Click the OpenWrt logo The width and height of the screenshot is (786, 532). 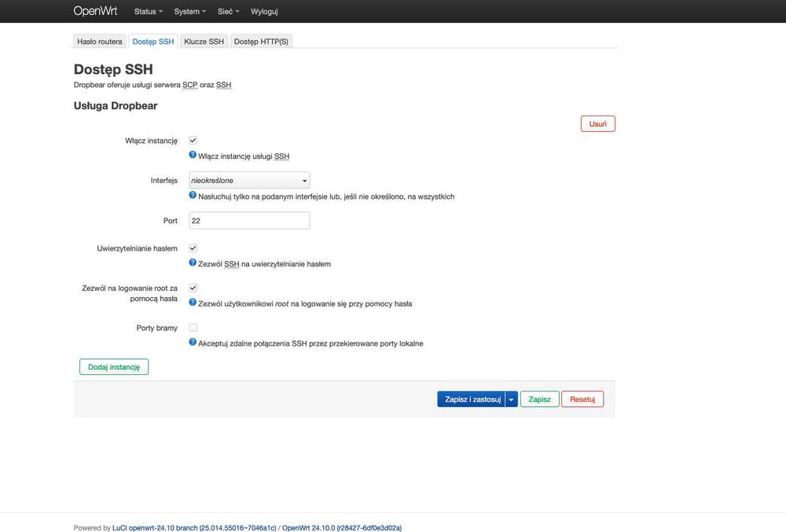click(x=95, y=11)
